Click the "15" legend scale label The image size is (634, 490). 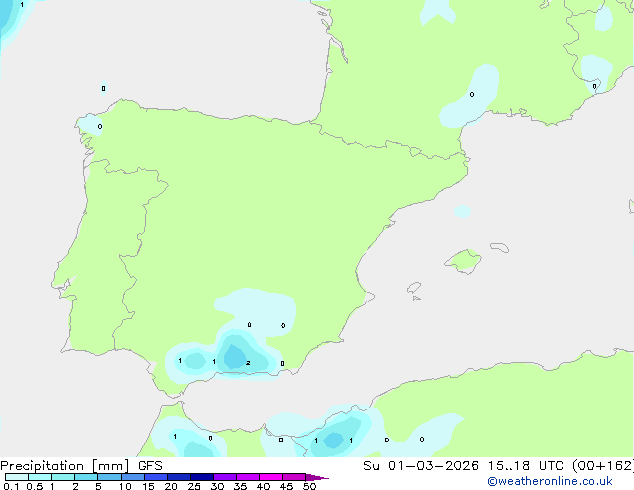click(x=148, y=486)
